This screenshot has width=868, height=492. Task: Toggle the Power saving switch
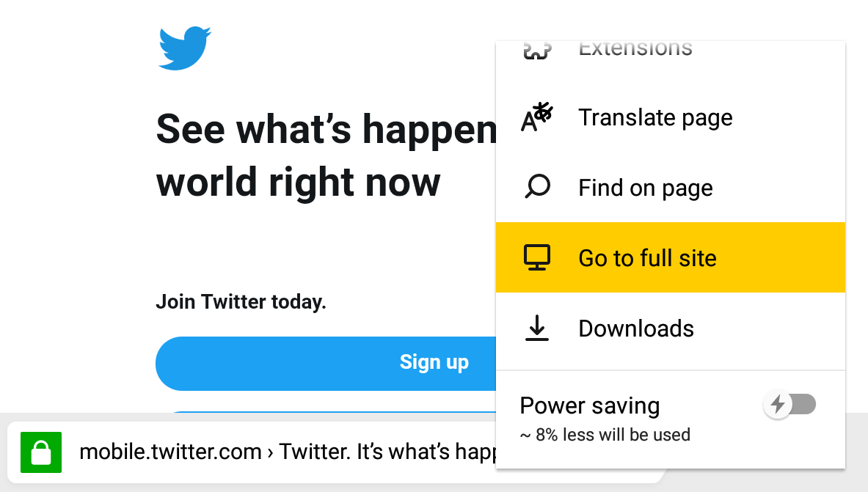(790, 404)
